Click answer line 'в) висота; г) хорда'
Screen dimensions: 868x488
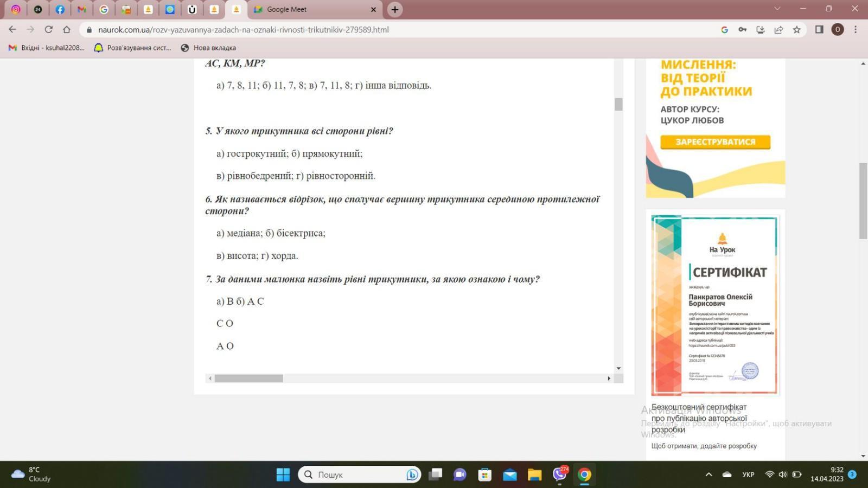[257, 256]
